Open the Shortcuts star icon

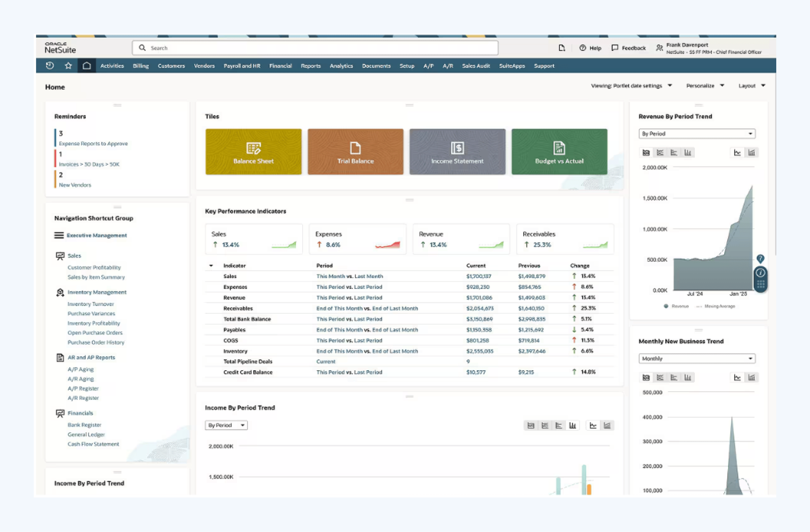click(69, 66)
